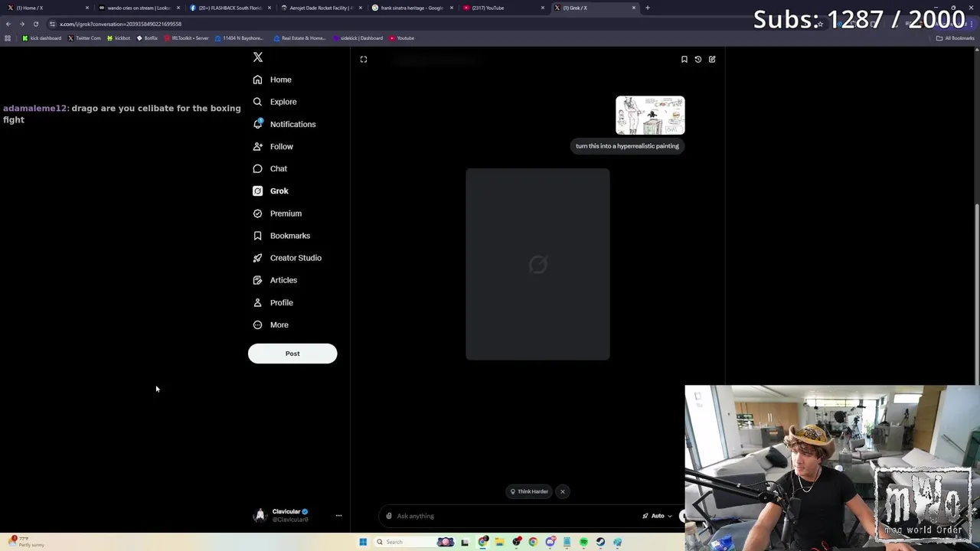Open Spotify from the taskbar
Image resolution: width=980 pixels, height=551 pixels.
(583, 542)
